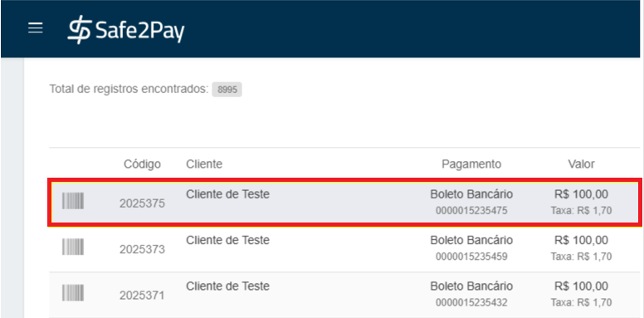Click barcode icon for transaction 2025375
The width and height of the screenshot is (644, 318).
pyautogui.click(x=73, y=201)
